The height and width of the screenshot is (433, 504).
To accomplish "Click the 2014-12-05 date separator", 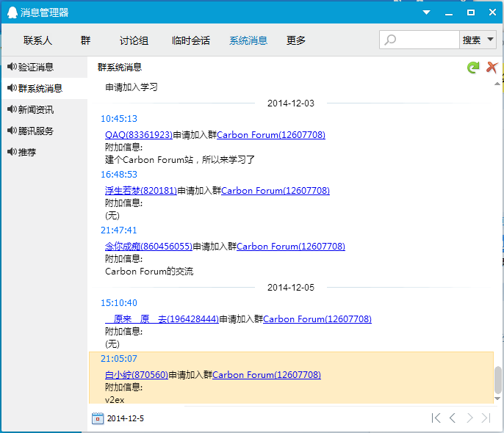I will [x=291, y=288].
